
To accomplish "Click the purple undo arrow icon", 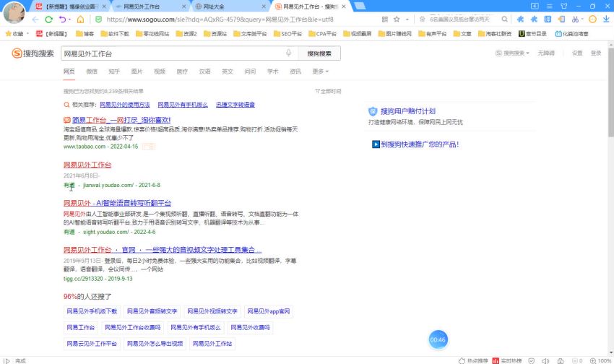I will coord(62,19).
